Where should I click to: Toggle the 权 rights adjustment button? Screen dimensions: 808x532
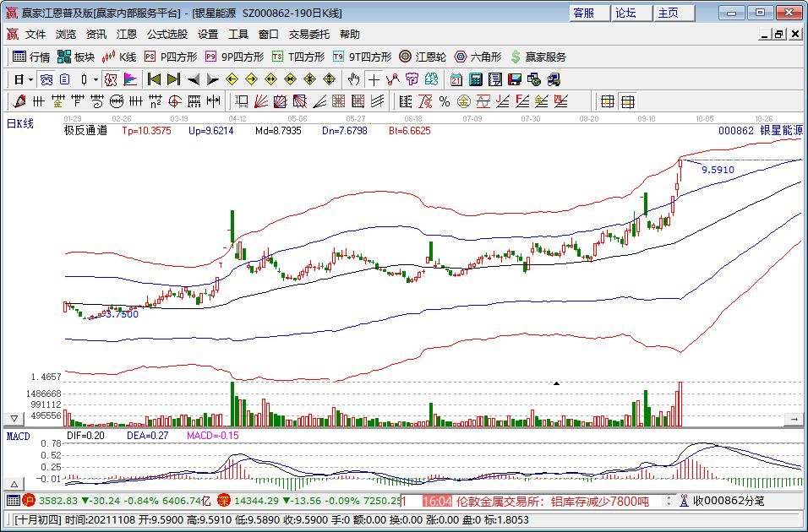pyautogui.click(x=110, y=79)
